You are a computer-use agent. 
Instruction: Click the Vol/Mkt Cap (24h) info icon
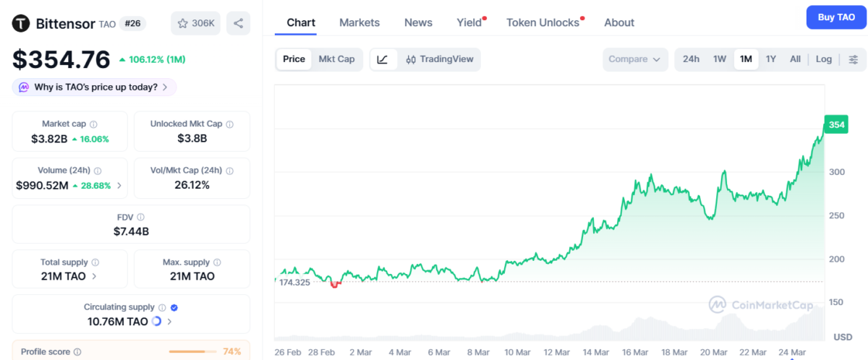(230, 171)
